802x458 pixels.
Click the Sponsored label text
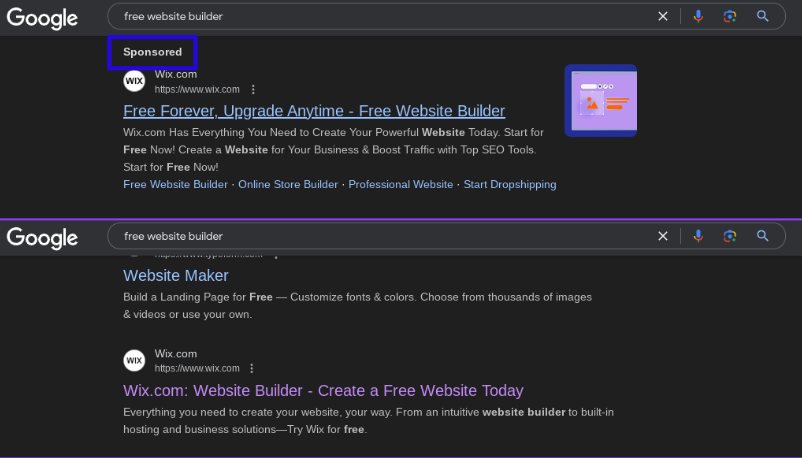152,52
